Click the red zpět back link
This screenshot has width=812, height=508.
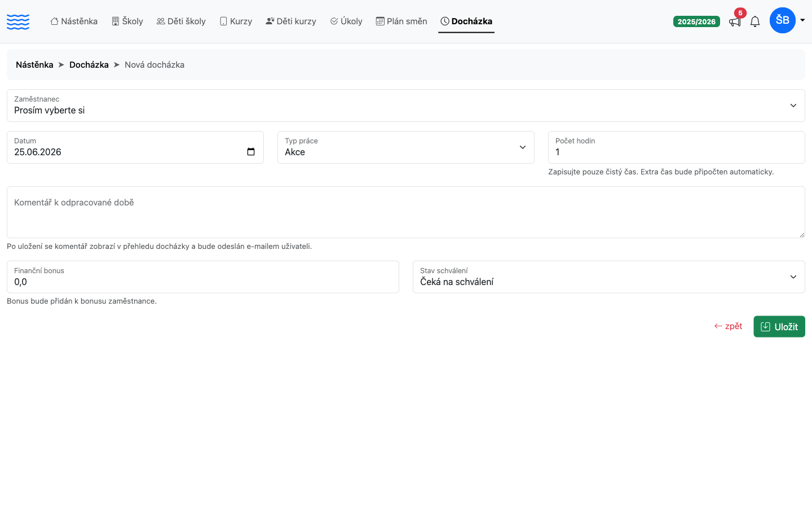tap(728, 326)
